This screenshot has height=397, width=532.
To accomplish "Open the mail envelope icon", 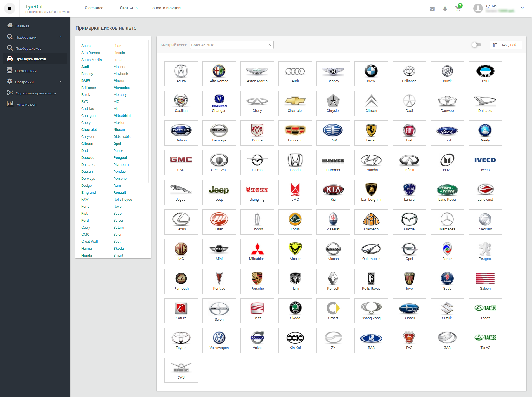I will [x=432, y=9].
